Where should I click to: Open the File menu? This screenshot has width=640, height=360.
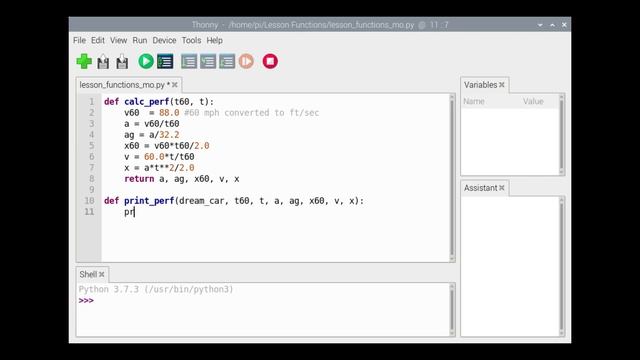pos(79,40)
